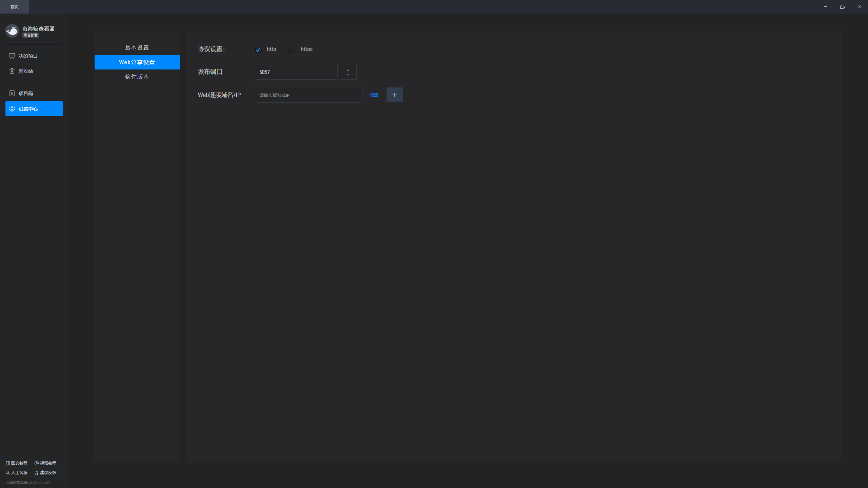
Task: Click the Project Code document icon
Action: pos(12,94)
